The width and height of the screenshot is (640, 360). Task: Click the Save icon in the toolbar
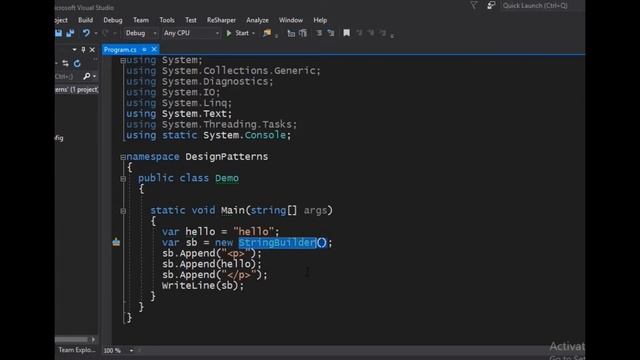pos(59,33)
